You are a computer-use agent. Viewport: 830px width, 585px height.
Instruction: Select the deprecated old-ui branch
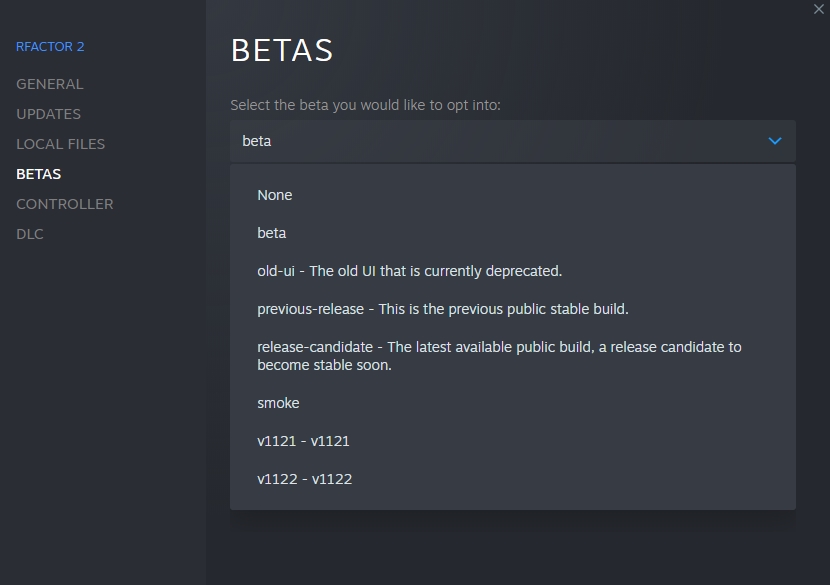pos(409,271)
